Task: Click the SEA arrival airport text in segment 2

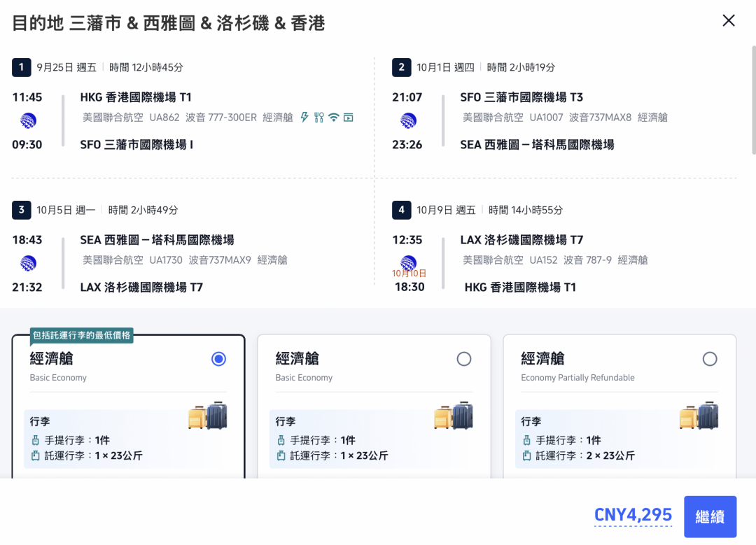Action: pos(537,145)
